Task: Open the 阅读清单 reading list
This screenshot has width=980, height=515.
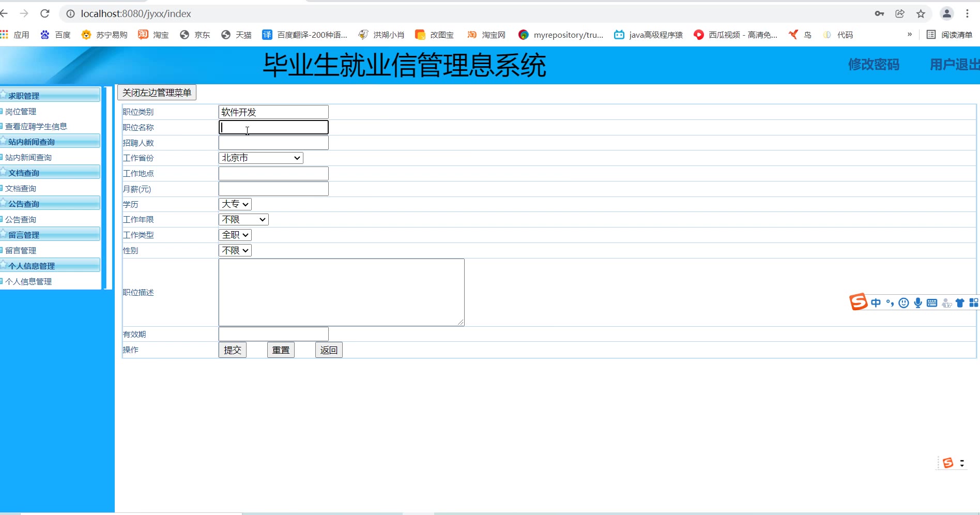Action: click(x=950, y=35)
